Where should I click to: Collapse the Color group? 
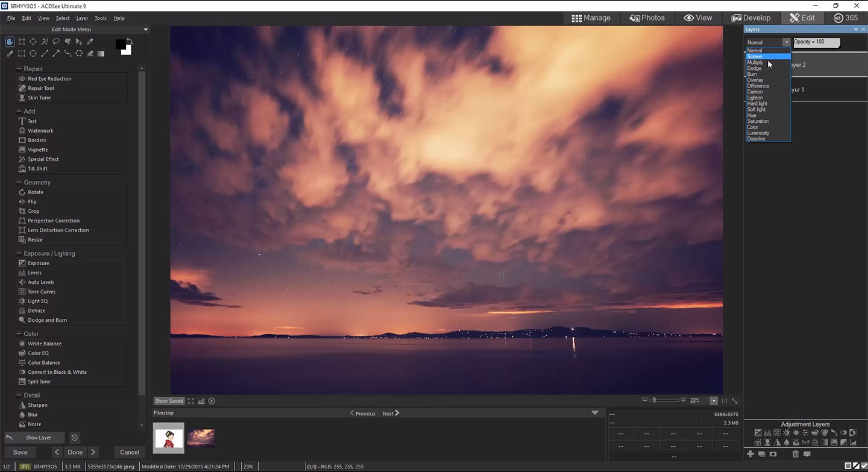(x=19, y=333)
